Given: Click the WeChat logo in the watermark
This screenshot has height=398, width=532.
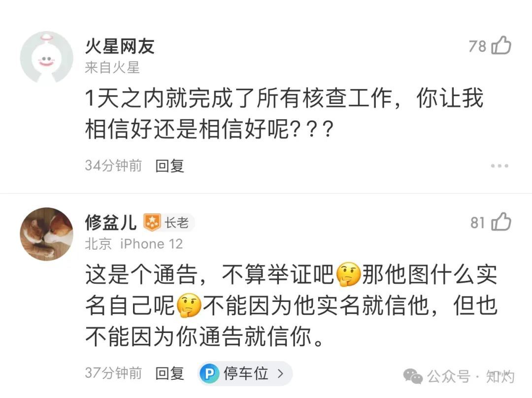Looking at the screenshot, I should pos(413,377).
